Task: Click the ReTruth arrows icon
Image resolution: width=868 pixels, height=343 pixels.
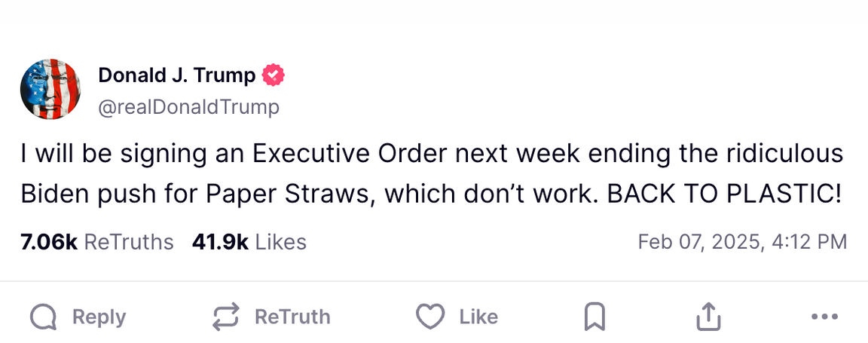Action: click(x=226, y=317)
